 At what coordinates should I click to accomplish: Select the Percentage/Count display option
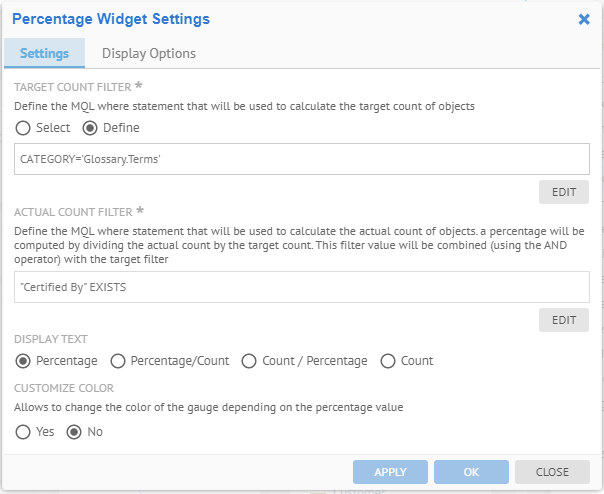pos(118,361)
